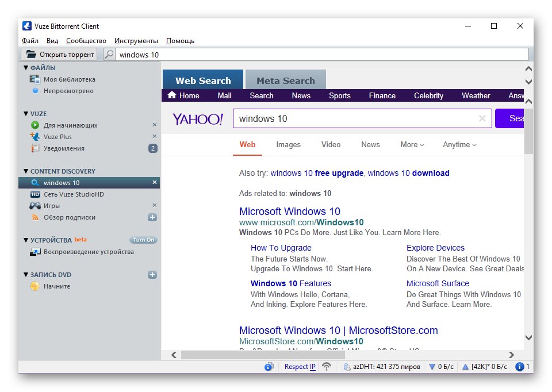
Task: Click the horizontal scrollbar thumb
Action: pyautogui.click(x=263, y=355)
